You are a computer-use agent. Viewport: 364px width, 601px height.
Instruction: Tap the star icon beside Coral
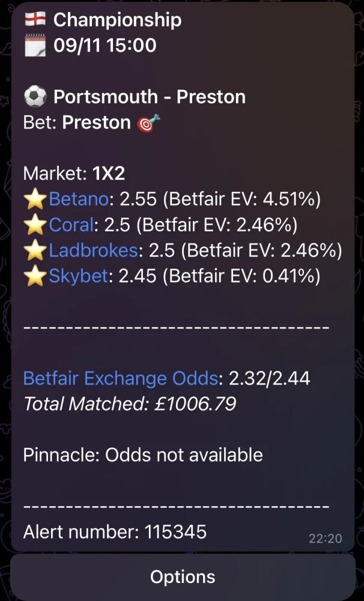pyautogui.click(x=35, y=225)
